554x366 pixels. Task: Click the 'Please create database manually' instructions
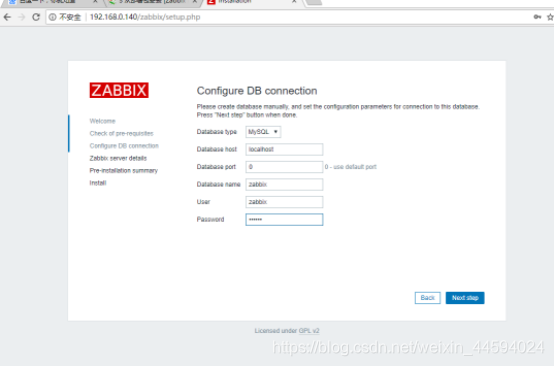[338, 111]
